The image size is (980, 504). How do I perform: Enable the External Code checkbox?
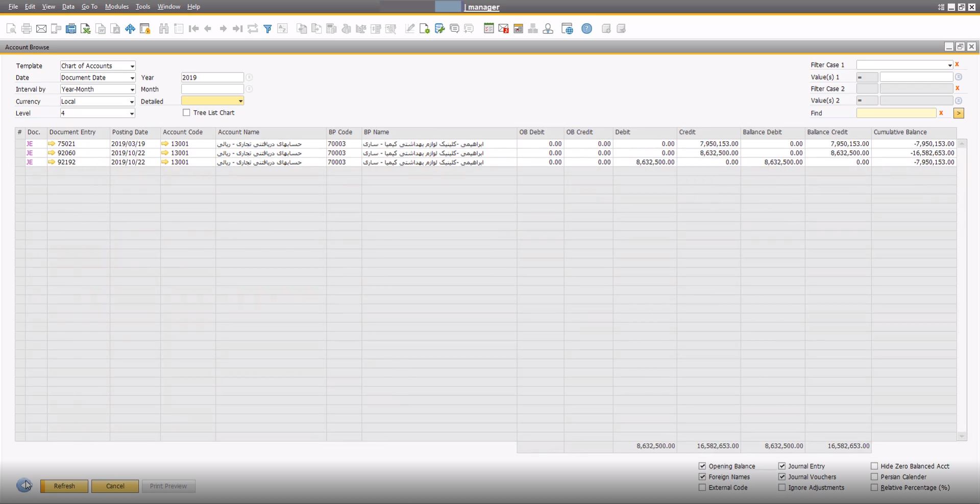(x=702, y=488)
